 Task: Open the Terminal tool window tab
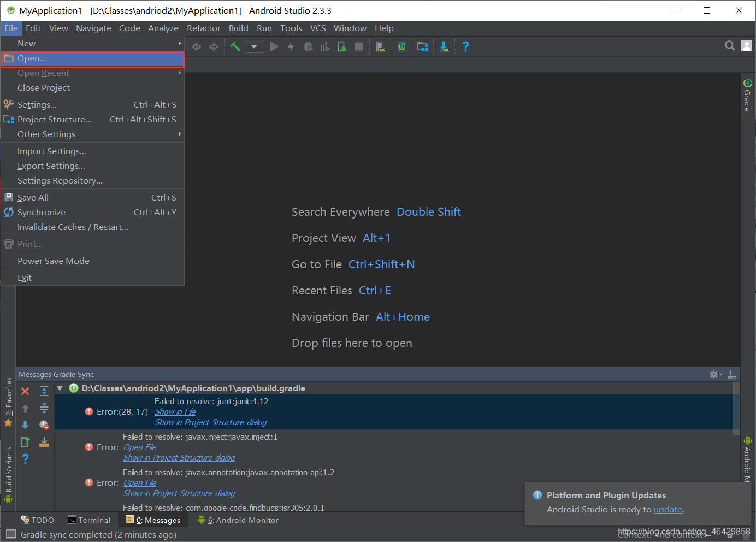(89, 520)
